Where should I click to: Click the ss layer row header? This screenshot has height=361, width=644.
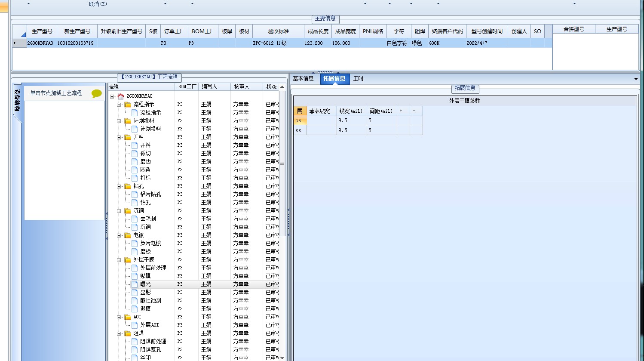click(300, 130)
